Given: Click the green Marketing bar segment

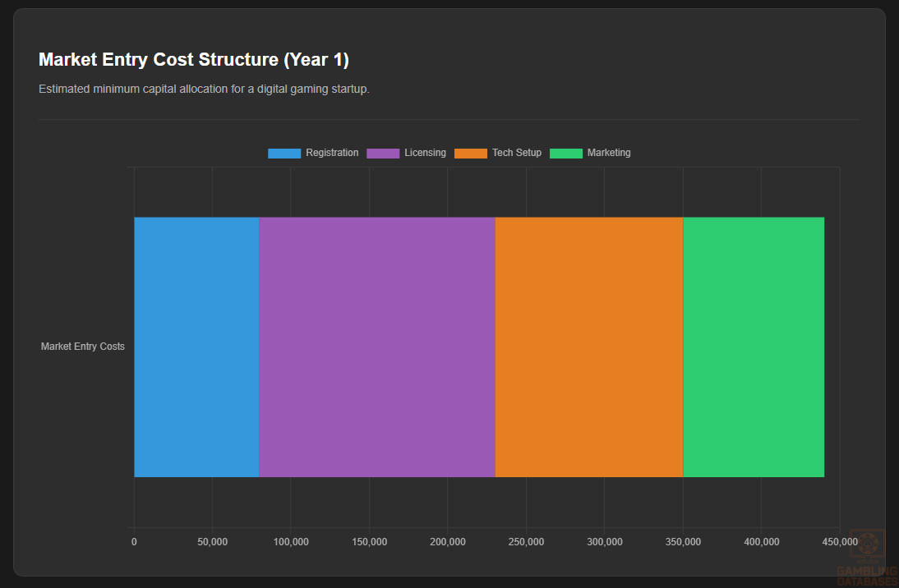Looking at the screenshot, I should point(754,347).
